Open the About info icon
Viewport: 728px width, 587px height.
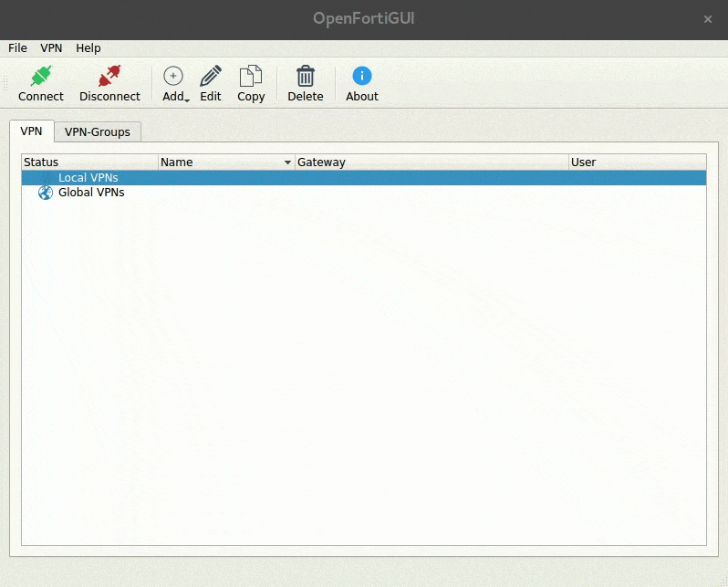tap(362, 76)
